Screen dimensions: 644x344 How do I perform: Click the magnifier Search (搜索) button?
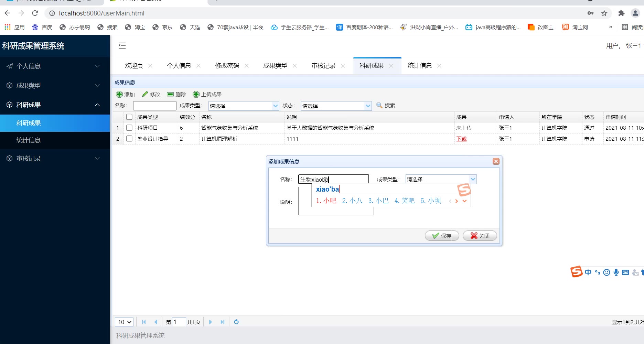pos(386,105)
